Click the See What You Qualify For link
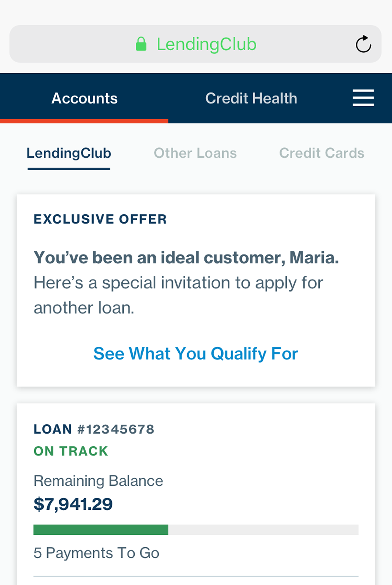The height and width of the screenshot is (585, 392). coord(196,353)
